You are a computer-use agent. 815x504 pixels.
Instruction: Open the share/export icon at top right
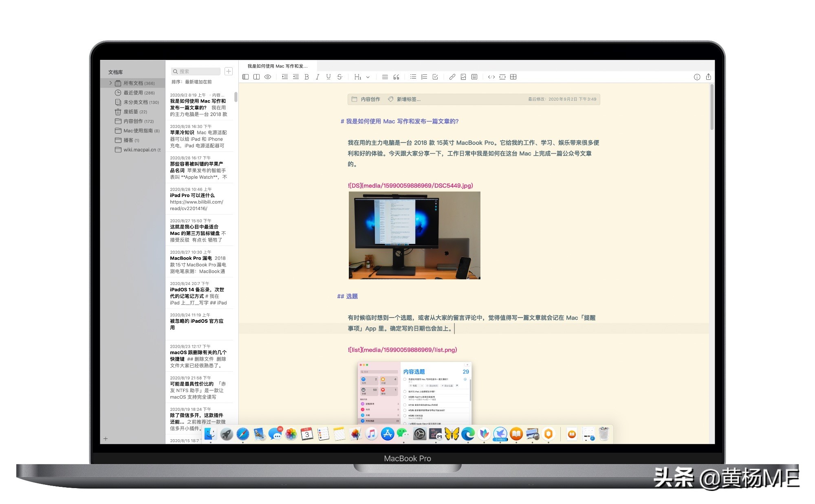pos(709,77)
